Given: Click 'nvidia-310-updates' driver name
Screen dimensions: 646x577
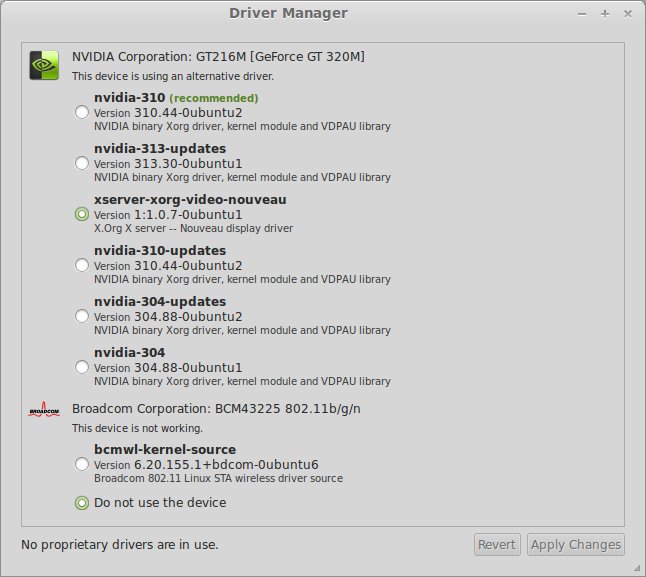Looking at the screenshot, I should (160, 251).
